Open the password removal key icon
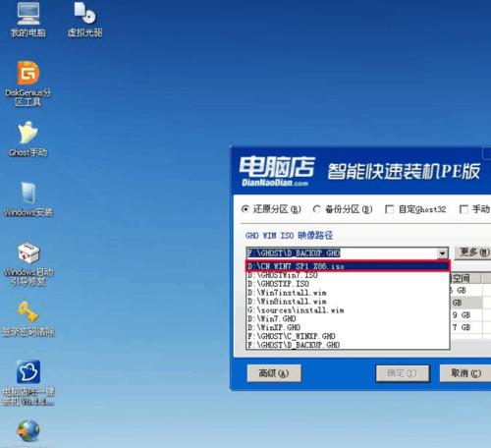The image size is (491, 448). [28, 319]
